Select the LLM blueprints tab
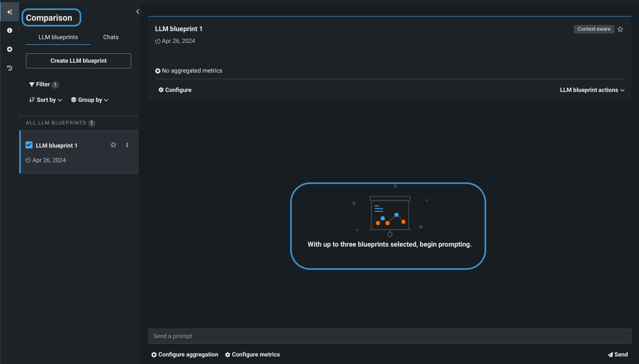 click(x=58, y=37)
